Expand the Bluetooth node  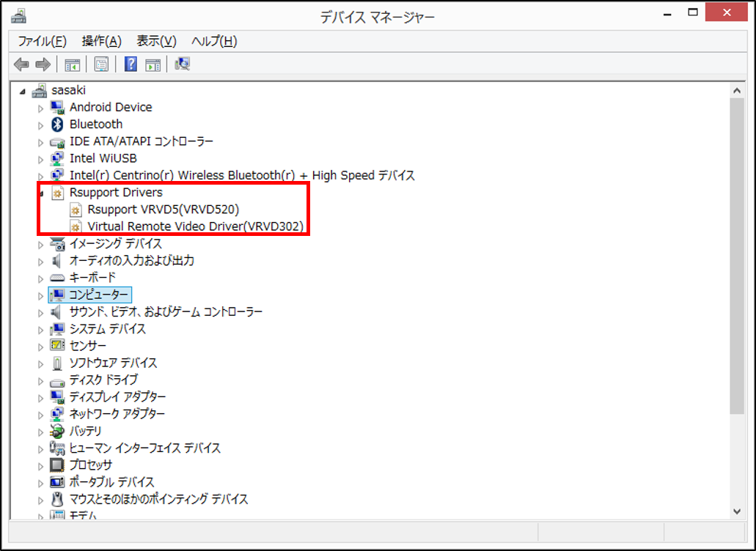click(x=41, y=125)
